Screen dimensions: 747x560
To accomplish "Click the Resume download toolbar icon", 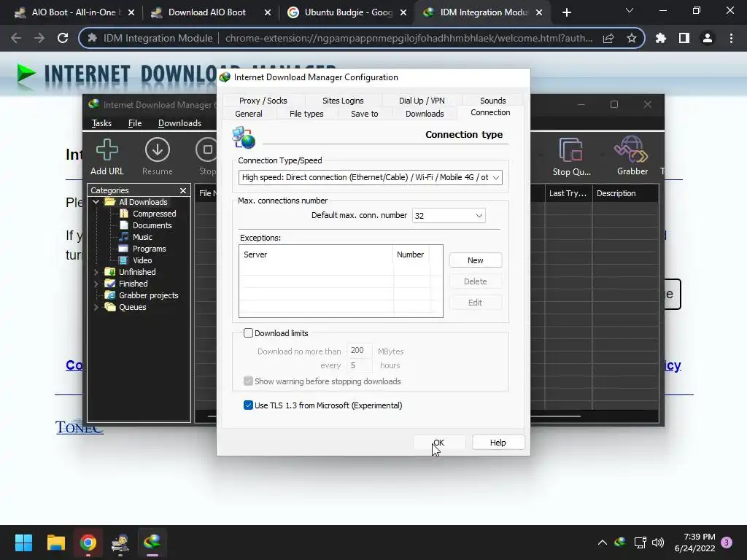I will coord(158,156).
